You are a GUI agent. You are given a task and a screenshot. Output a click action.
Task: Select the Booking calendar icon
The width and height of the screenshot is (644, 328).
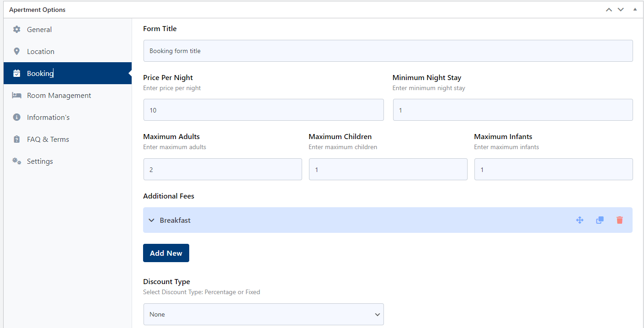click(16, 73)
